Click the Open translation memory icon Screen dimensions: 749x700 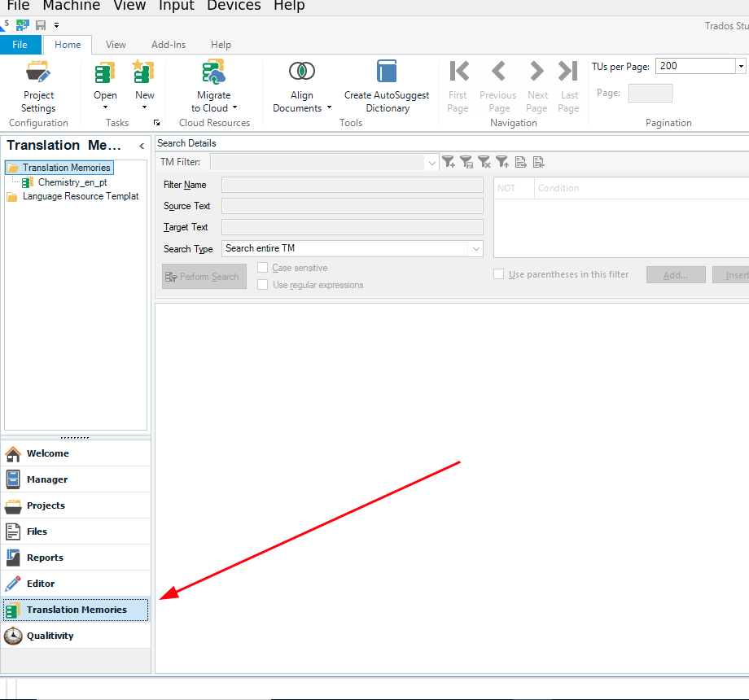click(105, 73)
